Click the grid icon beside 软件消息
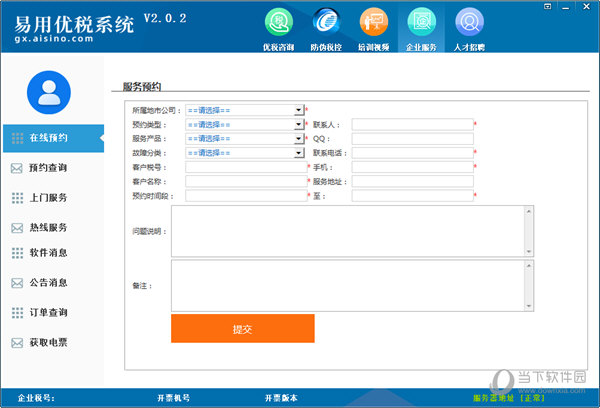The width and height of the screenshot is (600, 408). pyautogui.click(x=17, y=253)
